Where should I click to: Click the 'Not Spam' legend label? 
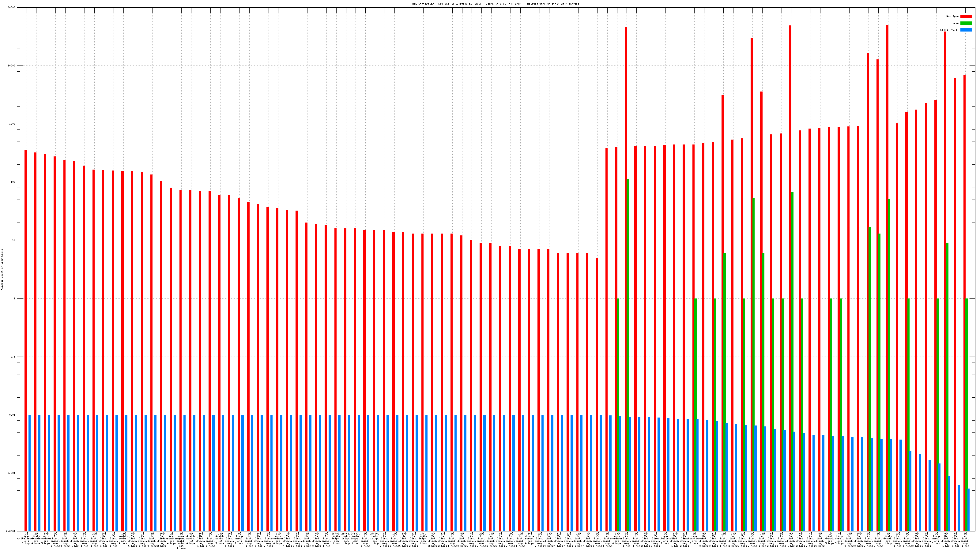point(953,16)
